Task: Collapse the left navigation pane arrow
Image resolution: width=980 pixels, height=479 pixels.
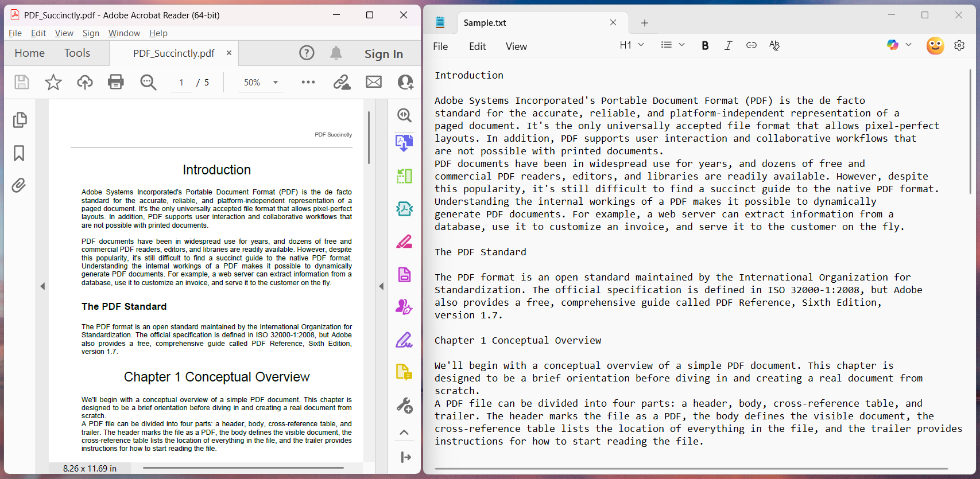Action: click(x=42, y=286)
